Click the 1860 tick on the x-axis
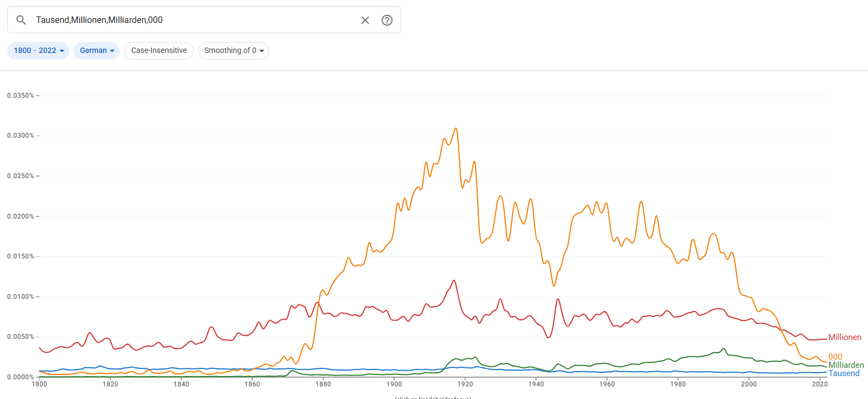868x399 pixels. tap(252, 384)
